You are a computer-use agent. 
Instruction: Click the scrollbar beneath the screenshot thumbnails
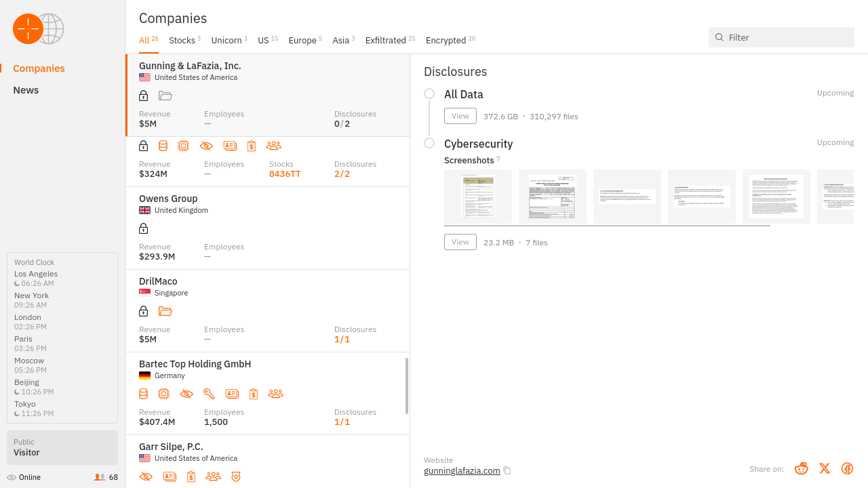[607, 226]
